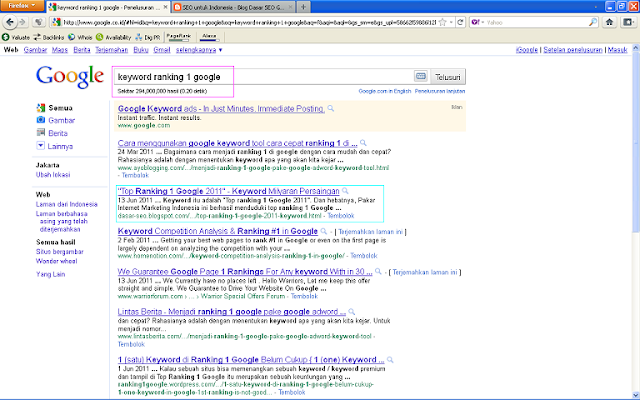Expand Lainnya in the left sidebar

point(55,146)
